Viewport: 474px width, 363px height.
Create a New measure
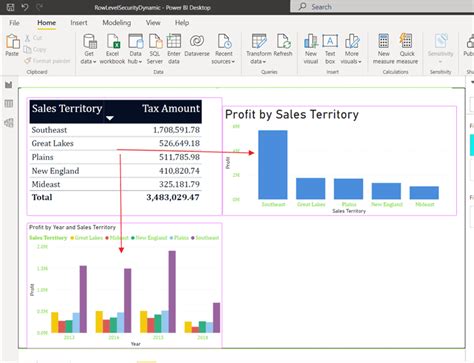pos(384,49)
